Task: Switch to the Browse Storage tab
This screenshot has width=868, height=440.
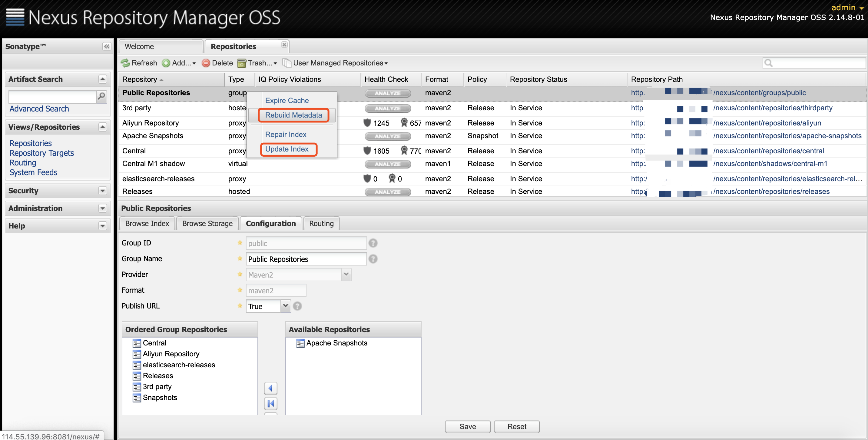Action: click(x=207, y=224)
